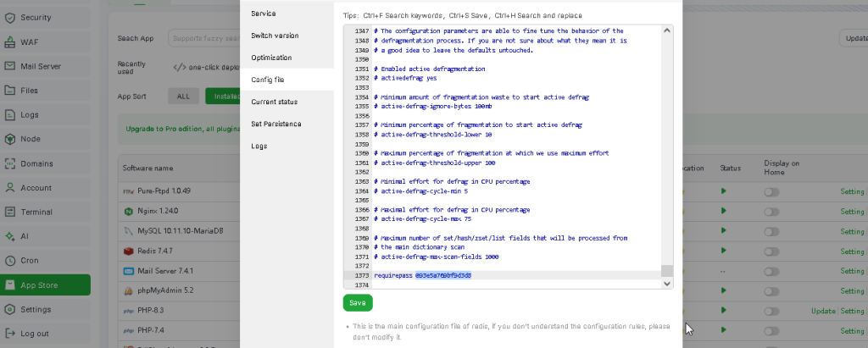Open the Settings sidebar item

46,309
